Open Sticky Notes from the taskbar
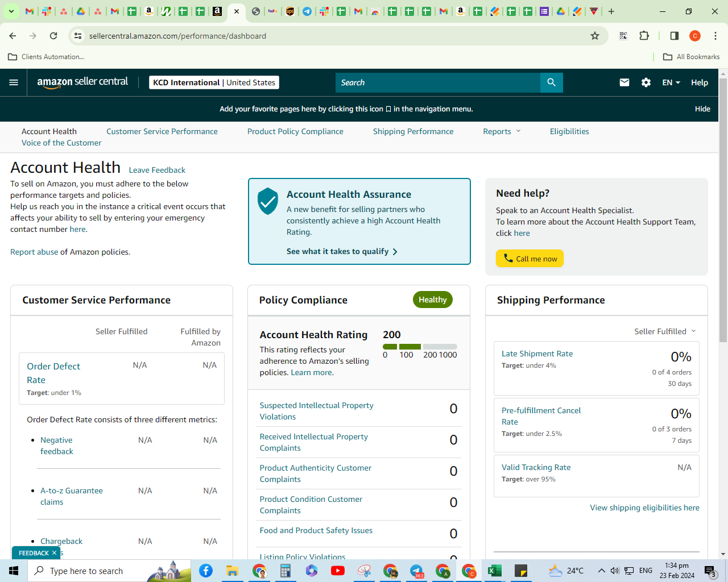 click(x=522, y=571)
